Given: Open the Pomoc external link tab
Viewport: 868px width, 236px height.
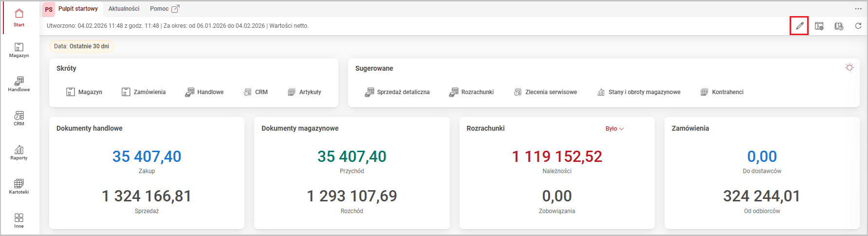Looking at the screenshot, I should point(165,9).
